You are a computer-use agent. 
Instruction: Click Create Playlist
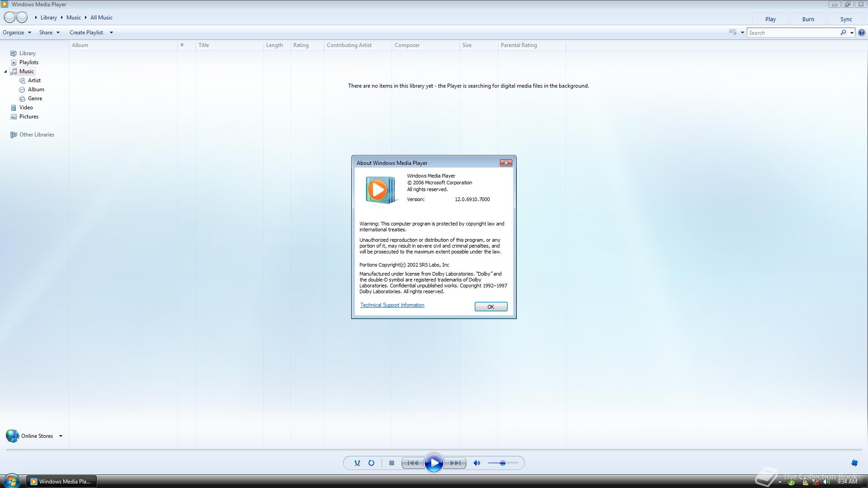tap(86, 33)
